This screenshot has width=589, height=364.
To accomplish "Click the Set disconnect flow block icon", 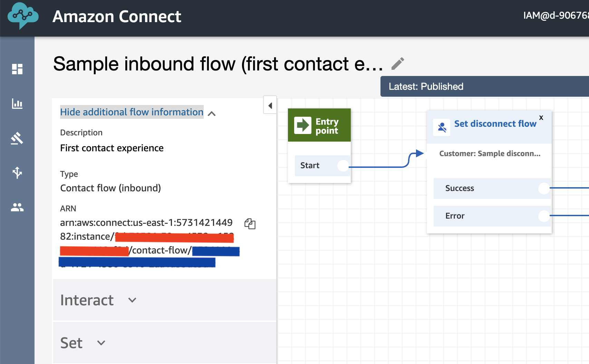I will [442, 127].
